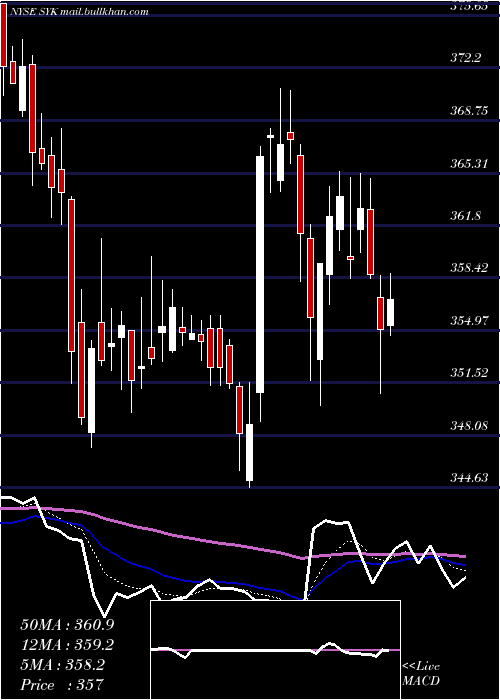Select the 358.42 price axis label
Screen dimensions: 500x700
[469, 268]
